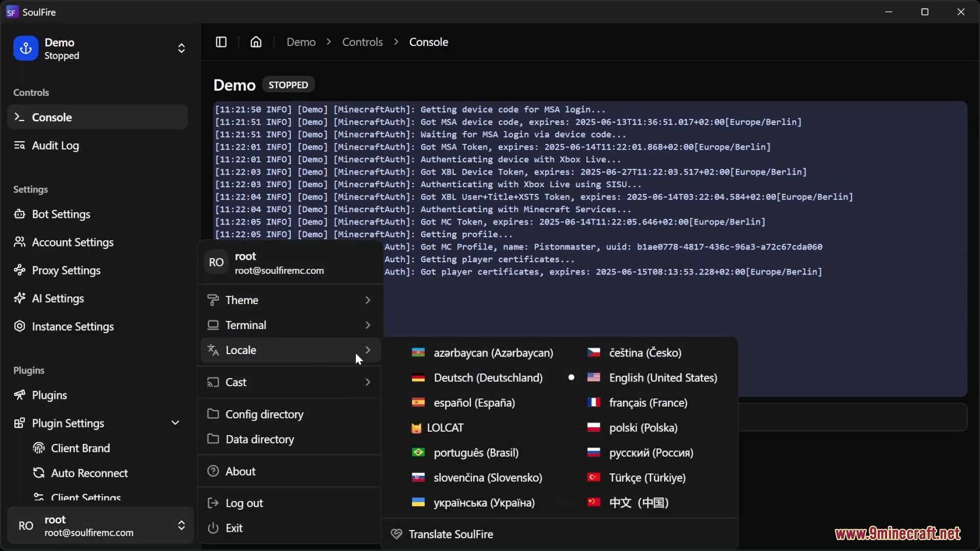Open About from user menu
Screen dimensions: 980x551
tap(290, 471)
